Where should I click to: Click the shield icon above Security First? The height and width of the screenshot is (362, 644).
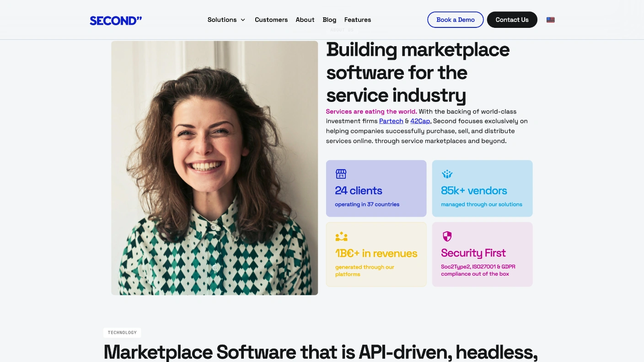pyautogui.click(x=447, y=236)
